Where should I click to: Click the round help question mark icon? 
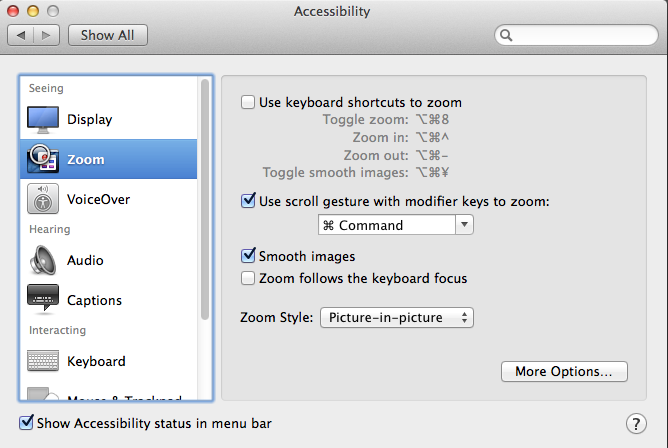(634, 423)
